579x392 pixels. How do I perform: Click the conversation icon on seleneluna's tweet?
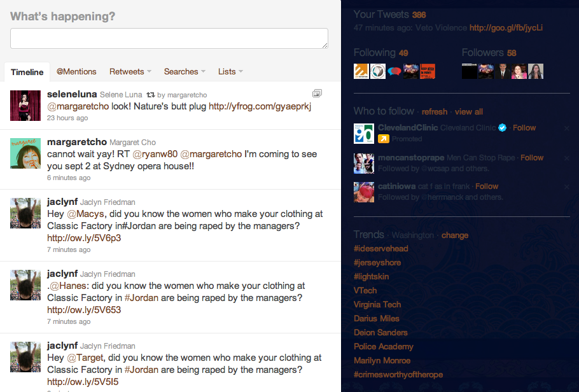[317, 94]
